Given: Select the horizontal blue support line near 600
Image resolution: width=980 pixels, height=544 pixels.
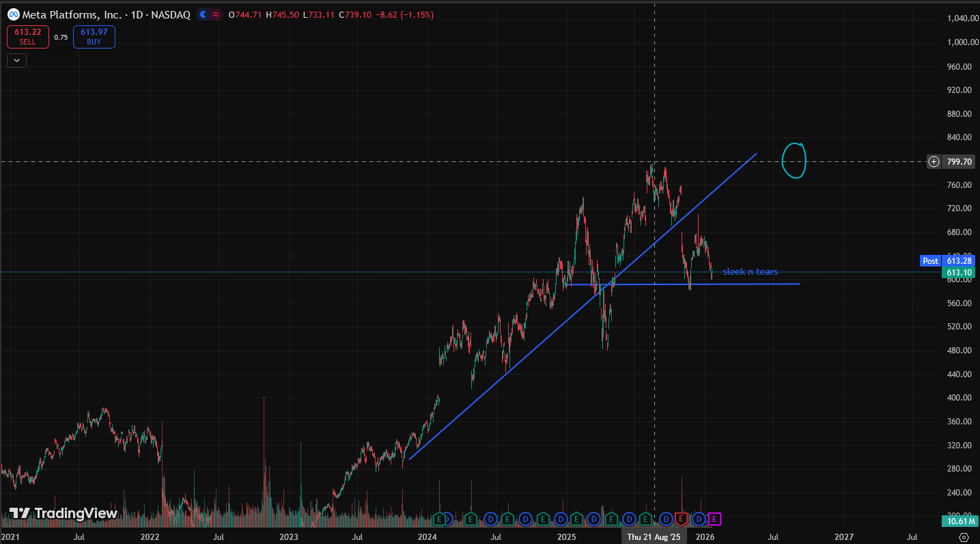Looking at the screenshot, I should (x=683, y=284).
